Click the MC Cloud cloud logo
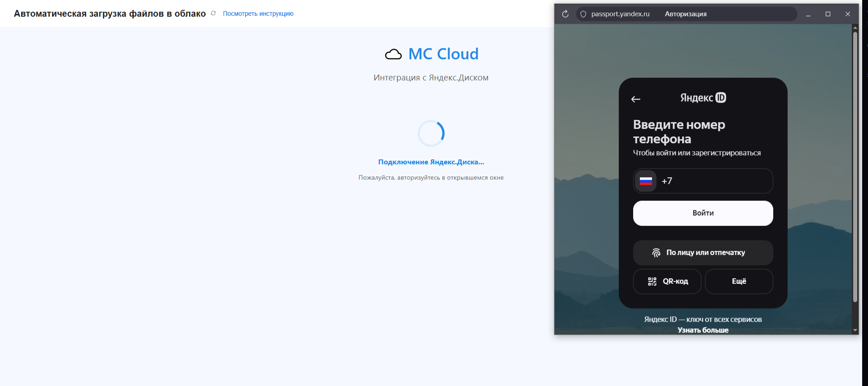This screenshot has width=868, height=386. point(393,54)
